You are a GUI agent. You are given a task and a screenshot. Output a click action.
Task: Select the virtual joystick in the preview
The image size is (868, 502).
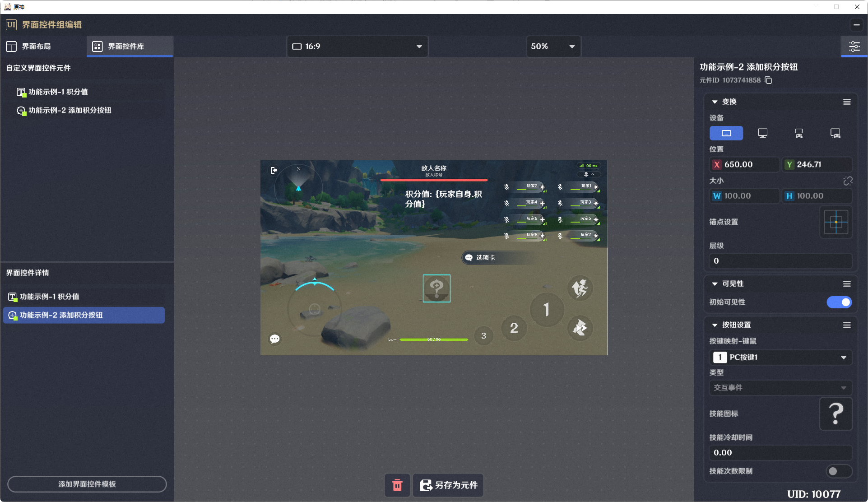point(315,309)
